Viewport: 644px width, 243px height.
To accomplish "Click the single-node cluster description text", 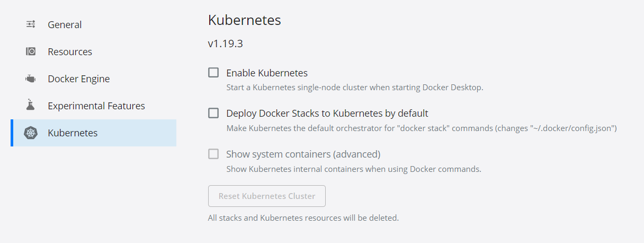I will click(x=355, y=88).
